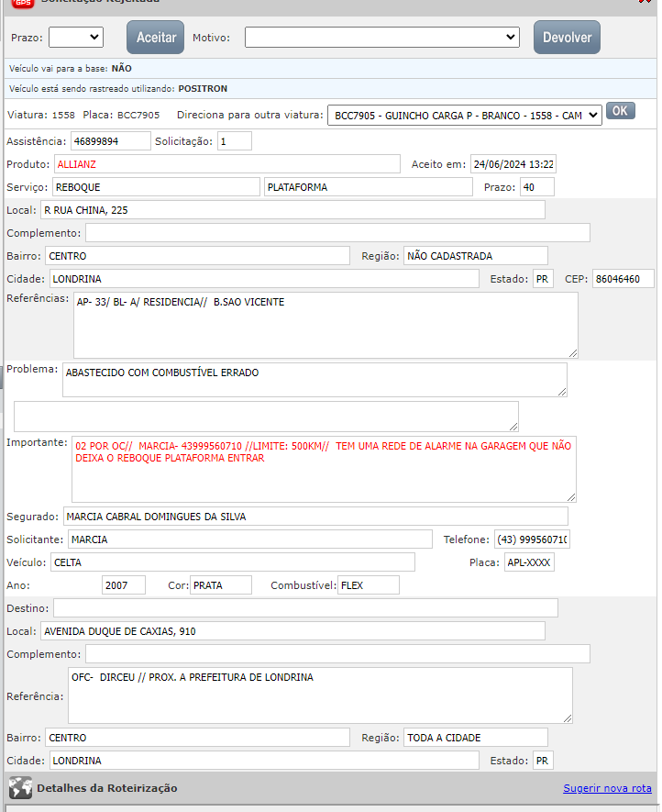Click the Ano field showing 2007

click(x=124, y=585)
